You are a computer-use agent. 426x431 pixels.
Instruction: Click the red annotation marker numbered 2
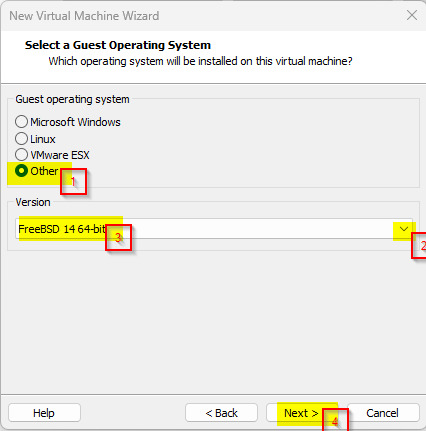[419, 245]
